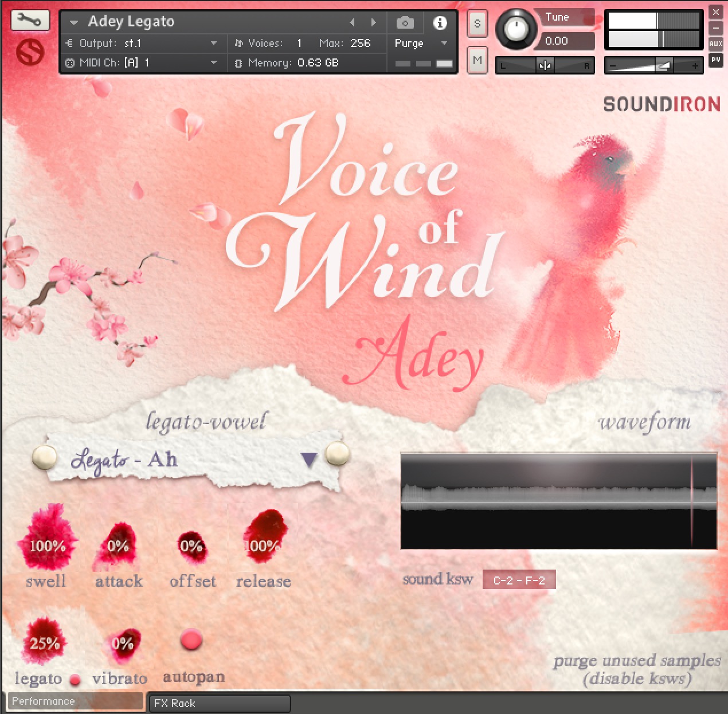The image size is (728, 714).
Task: Load previous instrument preset with left arrow
Action: [x=352, y=22]
